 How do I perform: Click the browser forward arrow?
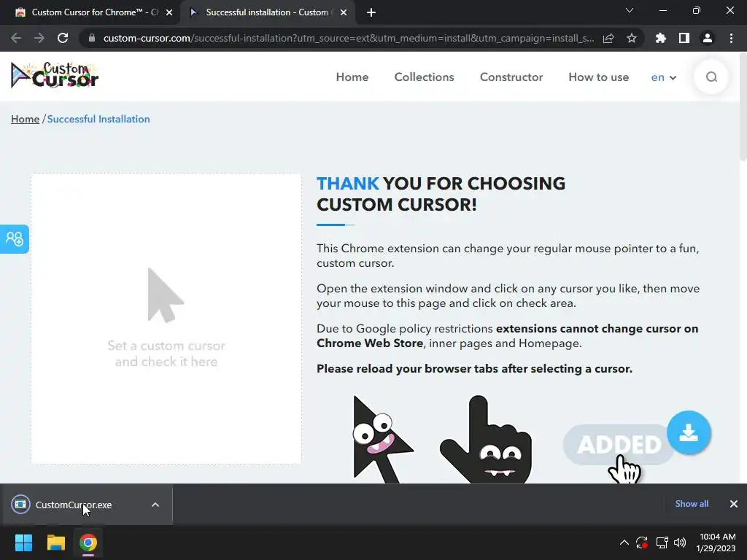point(39,38)
